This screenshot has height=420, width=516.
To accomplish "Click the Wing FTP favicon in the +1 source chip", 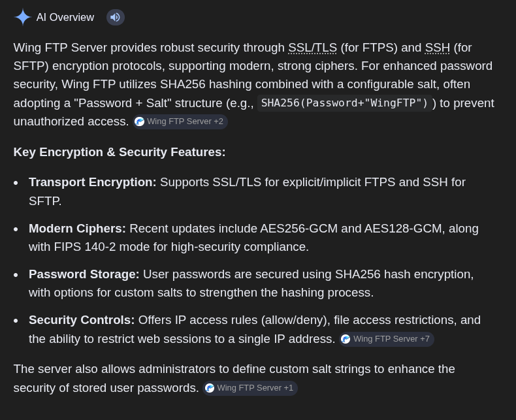I will click(x=210, y=388).
